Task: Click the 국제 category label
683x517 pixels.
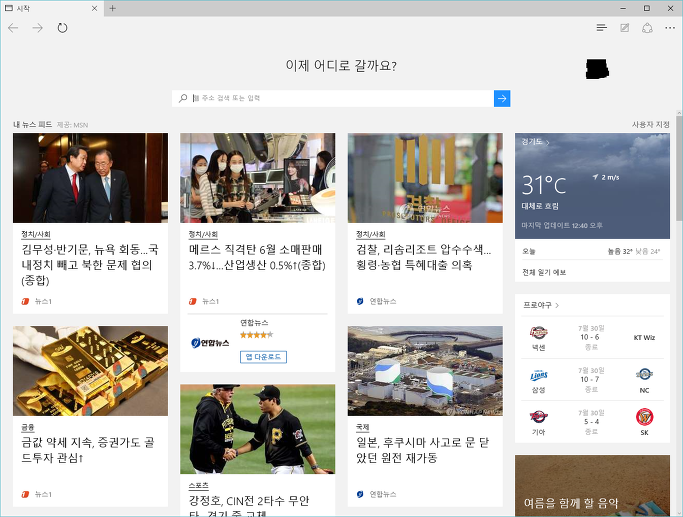Action: 362,427
